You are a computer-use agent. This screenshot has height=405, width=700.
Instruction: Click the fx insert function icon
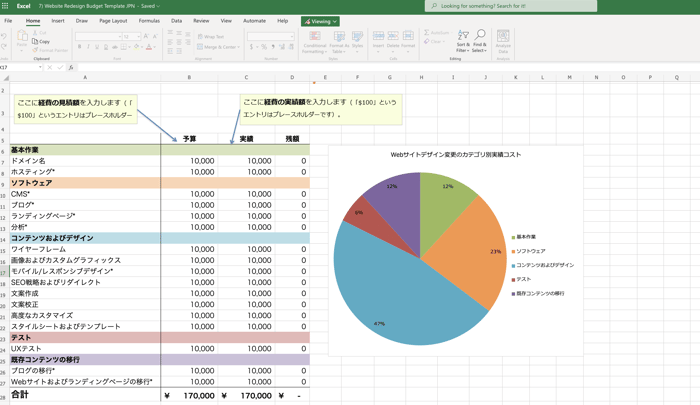(x=71, y=67)
